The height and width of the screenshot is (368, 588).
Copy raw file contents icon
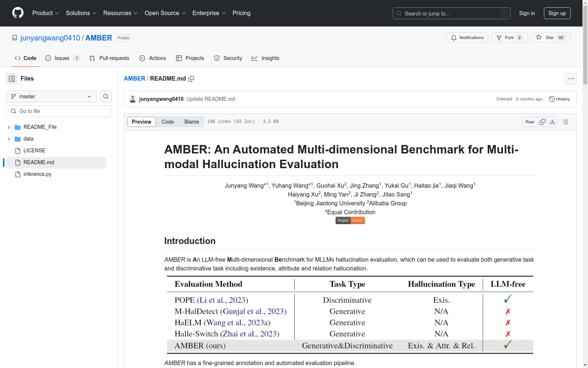click(542, 122)
